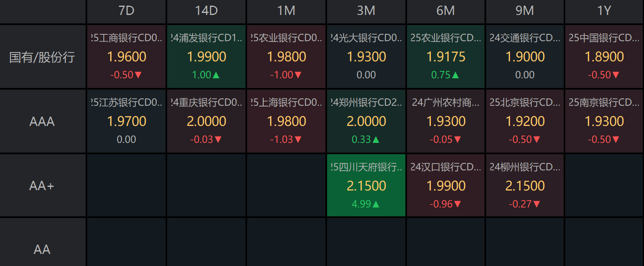Viewport: 644px width, 266px height.
Task: Select the AA+ rating row label
Action: coord(42,186)
